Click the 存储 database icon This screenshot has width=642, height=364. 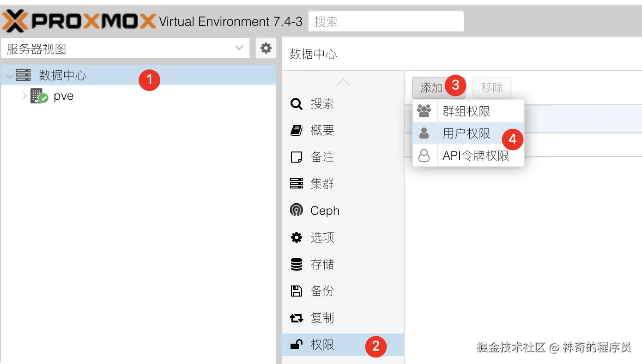coord(296,264)
